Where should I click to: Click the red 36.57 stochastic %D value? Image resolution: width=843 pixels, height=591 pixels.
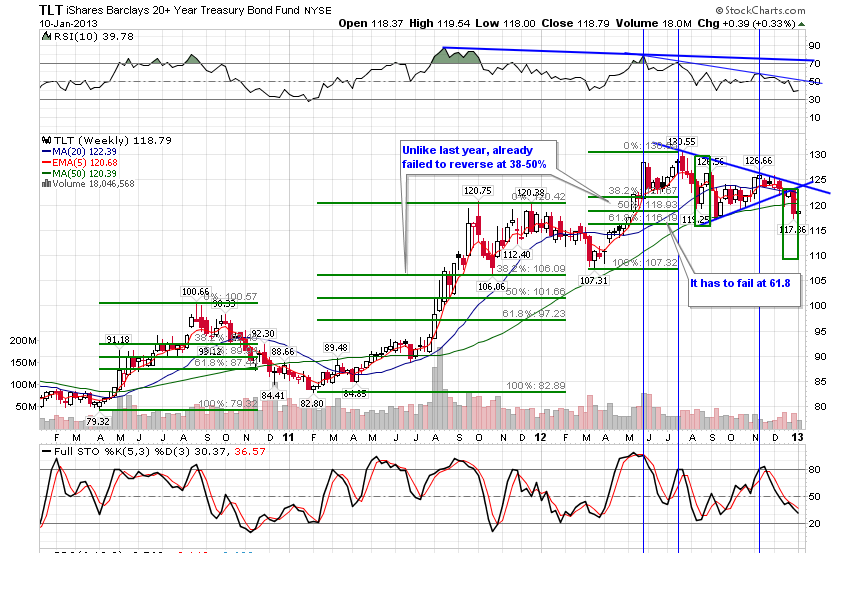(x=250, y=452)
